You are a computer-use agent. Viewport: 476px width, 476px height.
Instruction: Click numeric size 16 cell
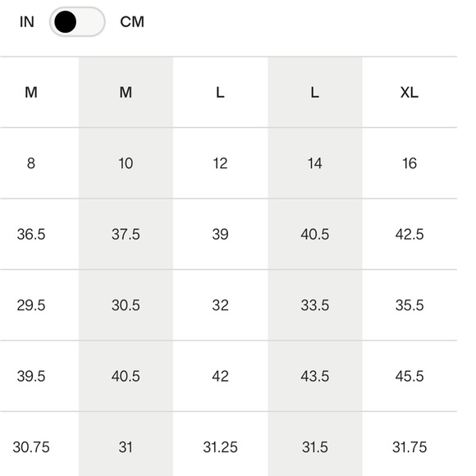point(410,163)
